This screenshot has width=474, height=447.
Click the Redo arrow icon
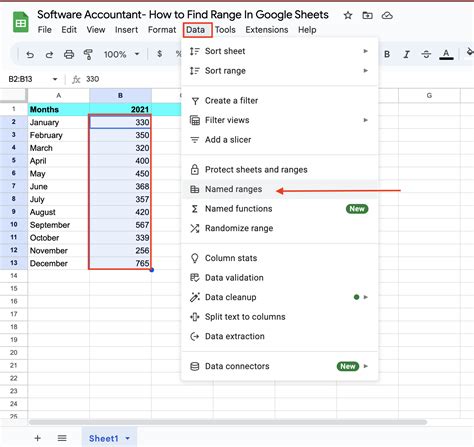point(49,54)
